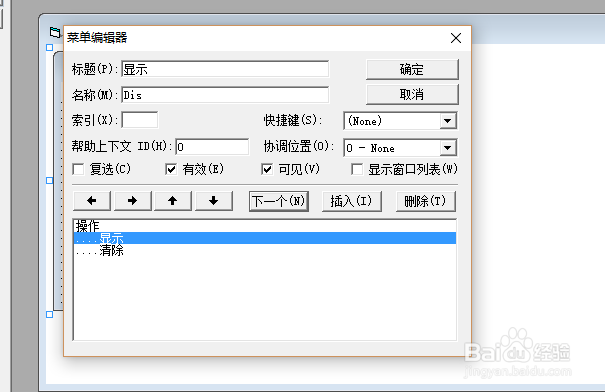Click the 名称(M) text field

pos(225,95)
